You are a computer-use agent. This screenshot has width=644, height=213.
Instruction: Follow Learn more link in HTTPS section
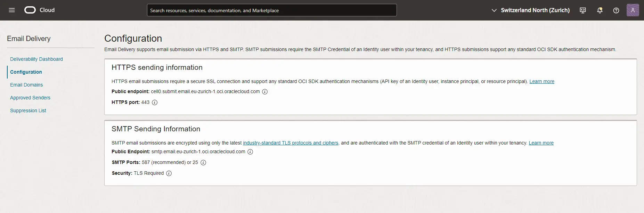click(542, 81)
